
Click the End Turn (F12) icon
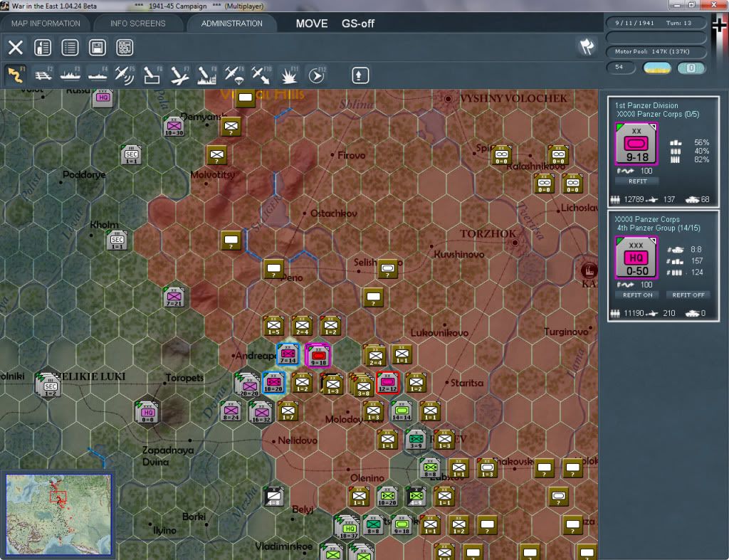pyautogui.click(x=316, y=75)
